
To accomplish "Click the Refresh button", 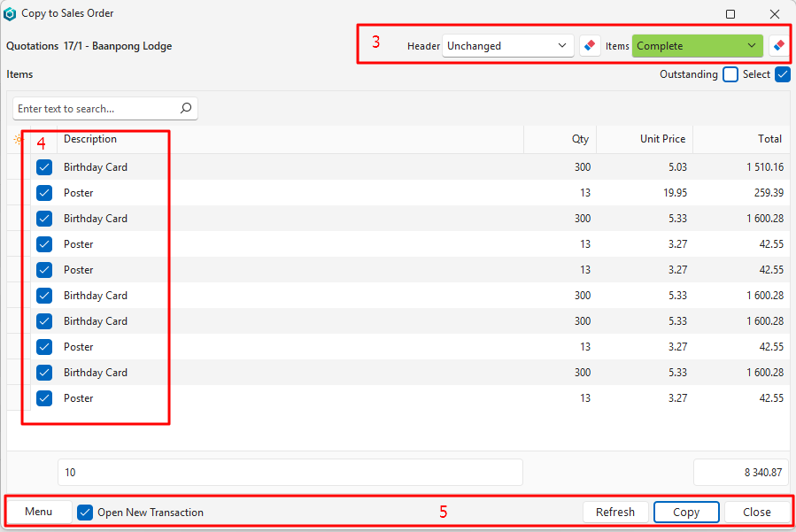I will pyautogui.click(x=614, y=512).
